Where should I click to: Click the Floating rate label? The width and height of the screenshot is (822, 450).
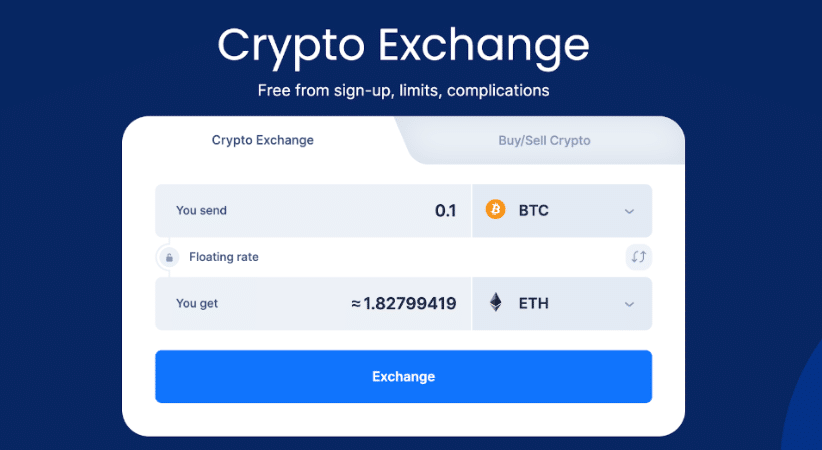224,257
